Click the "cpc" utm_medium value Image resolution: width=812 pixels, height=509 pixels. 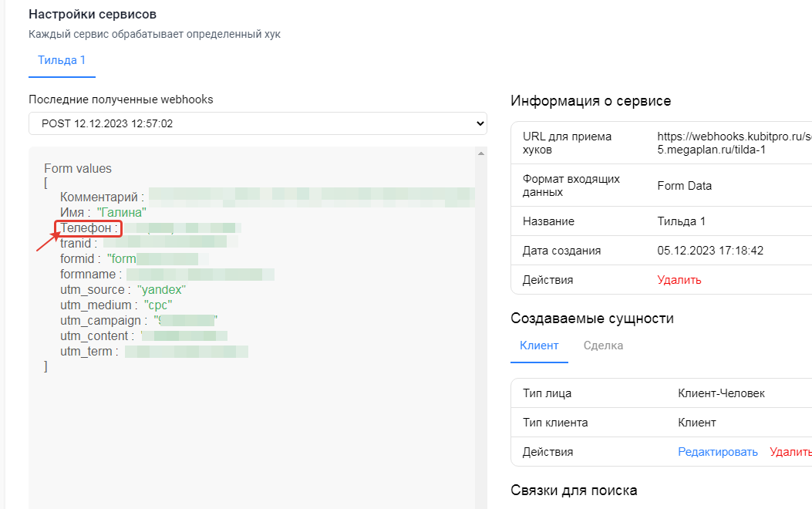click(x=157, y=305)
